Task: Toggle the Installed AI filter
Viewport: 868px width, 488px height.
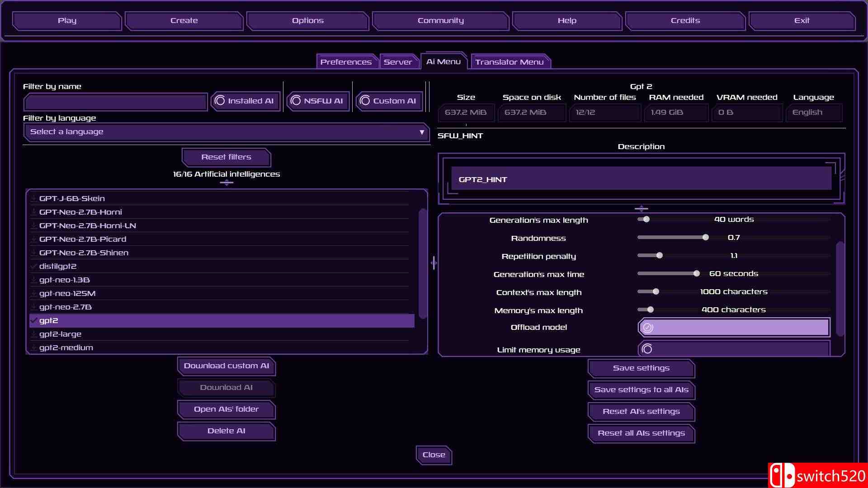Action: tap(245, 101)
